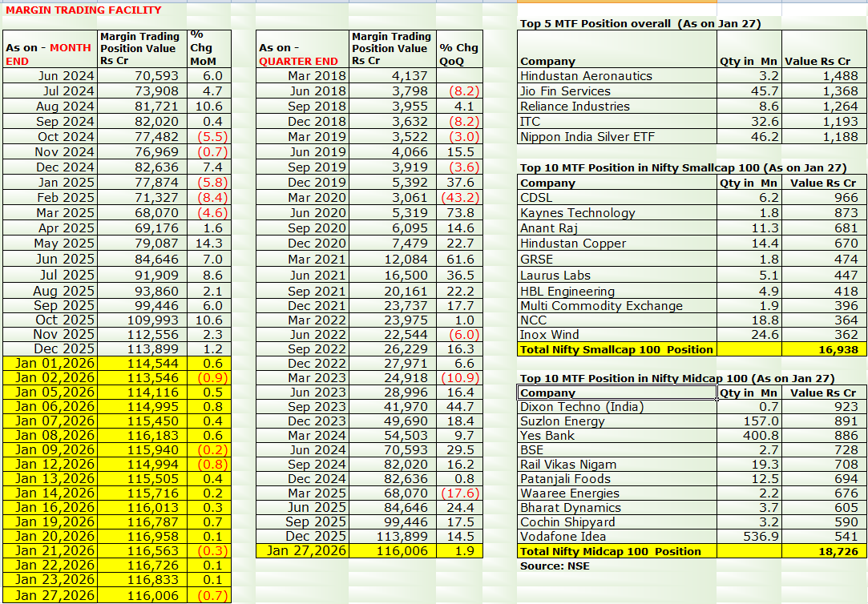Select the midcap total value 18,726

(x=824, y=551)
